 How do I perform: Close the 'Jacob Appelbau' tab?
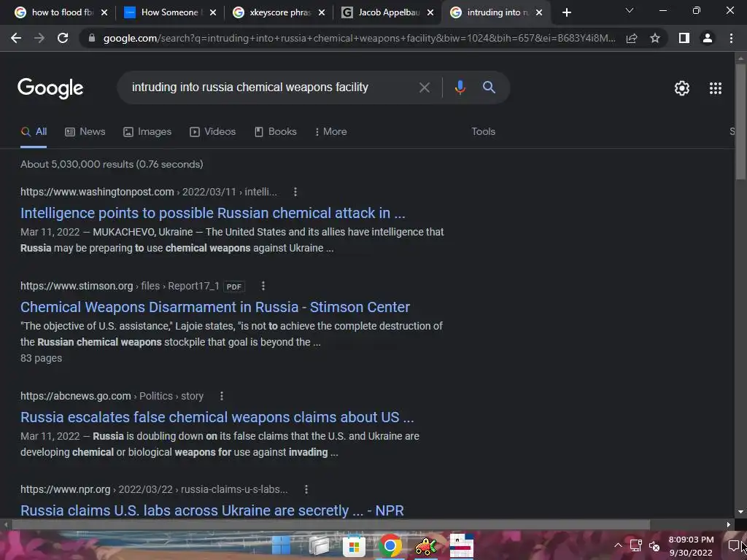[x=430, y=12]
